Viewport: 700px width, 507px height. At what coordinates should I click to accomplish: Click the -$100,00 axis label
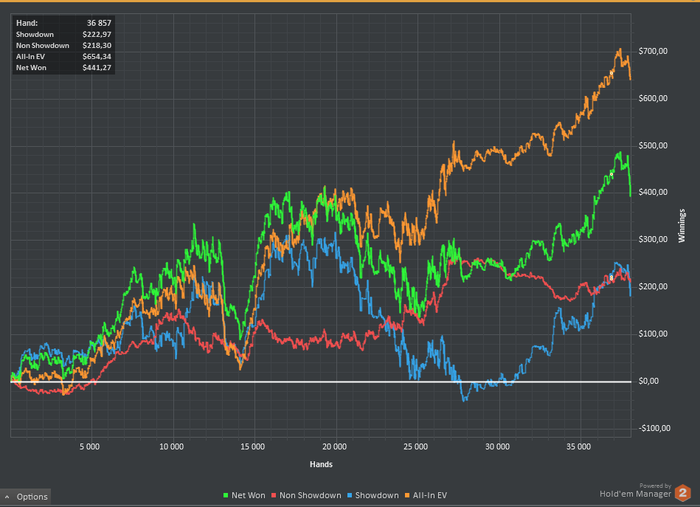(654, 428)
